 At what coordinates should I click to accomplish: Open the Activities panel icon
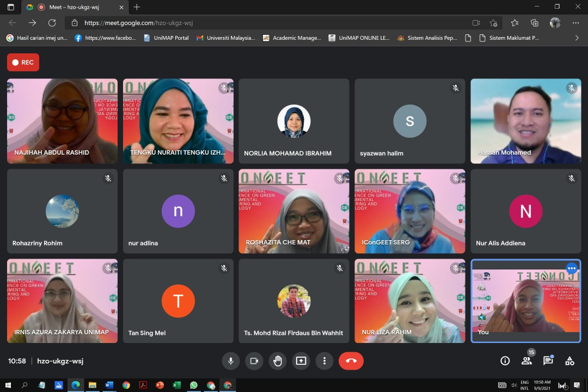click(569, 361)
